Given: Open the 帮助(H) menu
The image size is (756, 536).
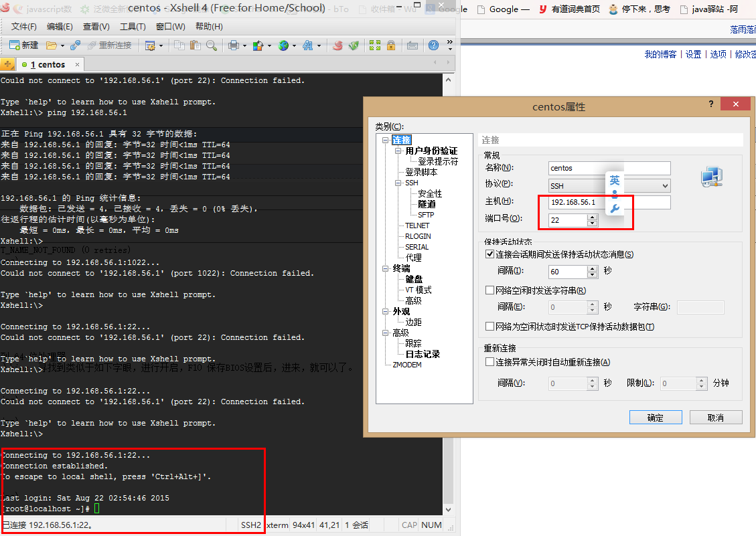Looking at the screenshot, I should 209,27.
